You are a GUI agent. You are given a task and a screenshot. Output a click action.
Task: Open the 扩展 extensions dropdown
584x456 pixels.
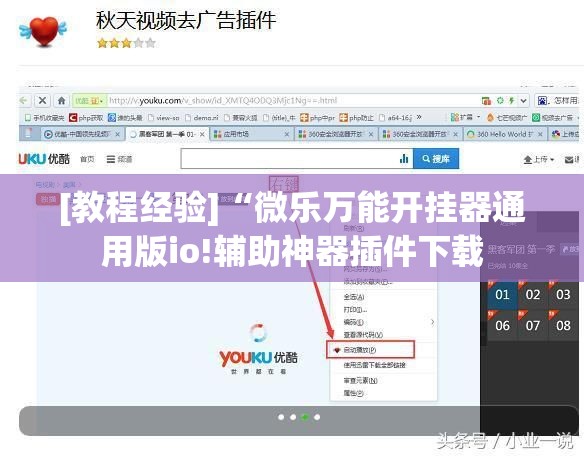click(465, 118)
